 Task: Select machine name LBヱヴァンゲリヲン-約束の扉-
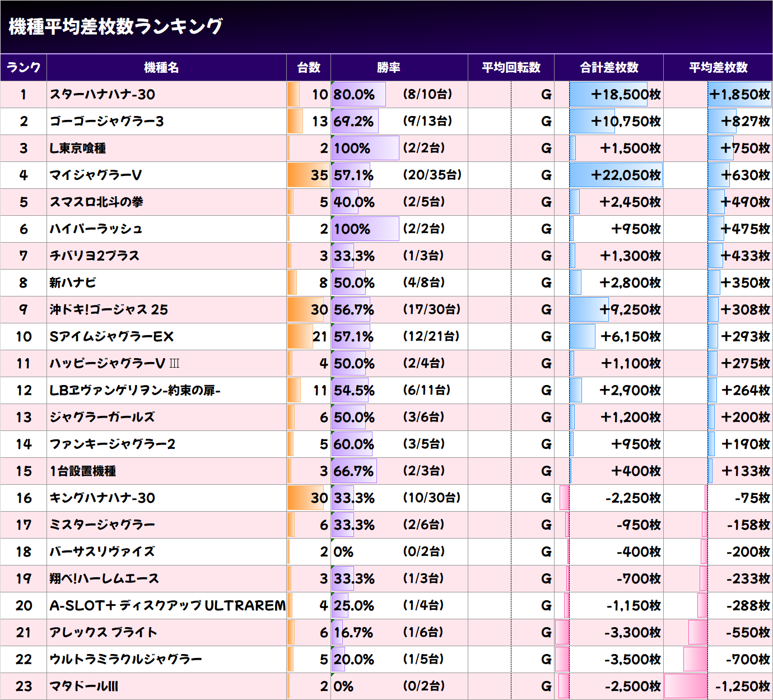[135, 391]
